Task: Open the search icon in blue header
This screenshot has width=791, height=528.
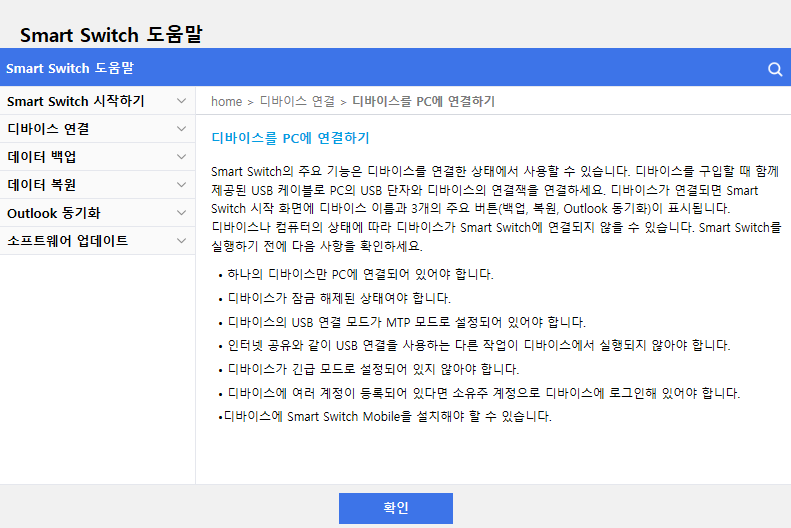Action: pos(775,69)
